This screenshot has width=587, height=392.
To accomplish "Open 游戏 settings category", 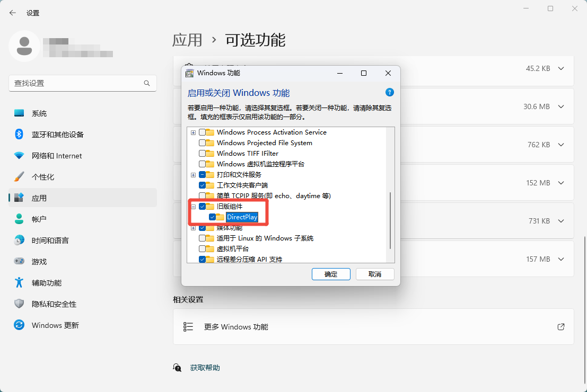I will (82, 262).
